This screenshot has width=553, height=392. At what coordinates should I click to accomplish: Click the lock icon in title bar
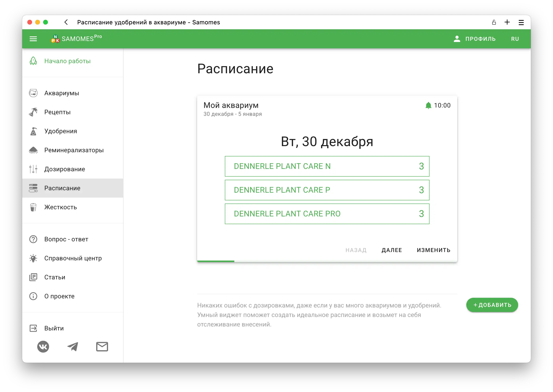[494, 22]
